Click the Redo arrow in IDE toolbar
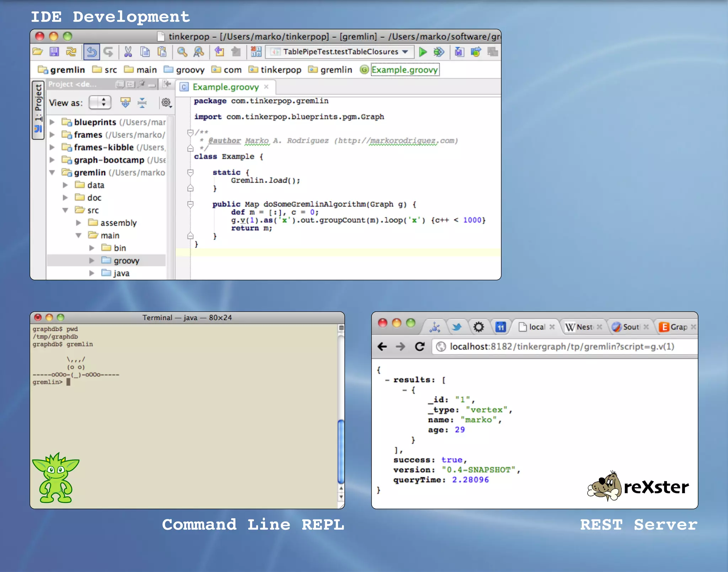This screenshot has width=728, height=572. [108, 52]
